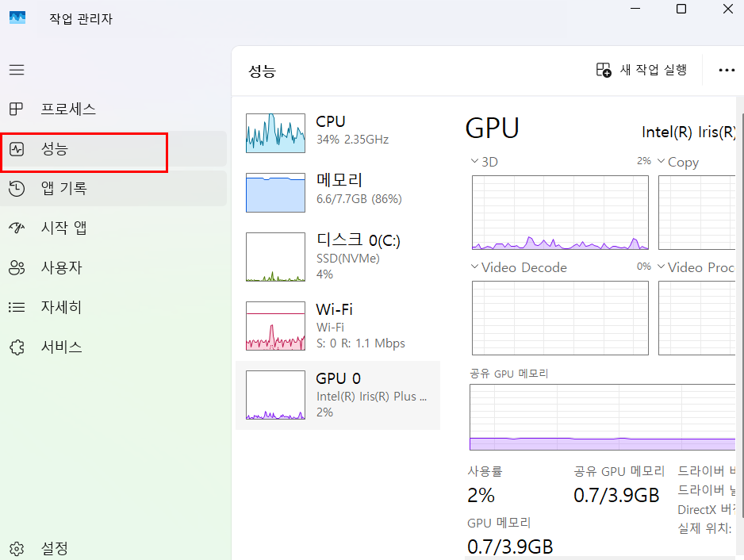Click the 성능 pulse icon in the sidebar
744x560 pixels.
click(x=17, y=149)
